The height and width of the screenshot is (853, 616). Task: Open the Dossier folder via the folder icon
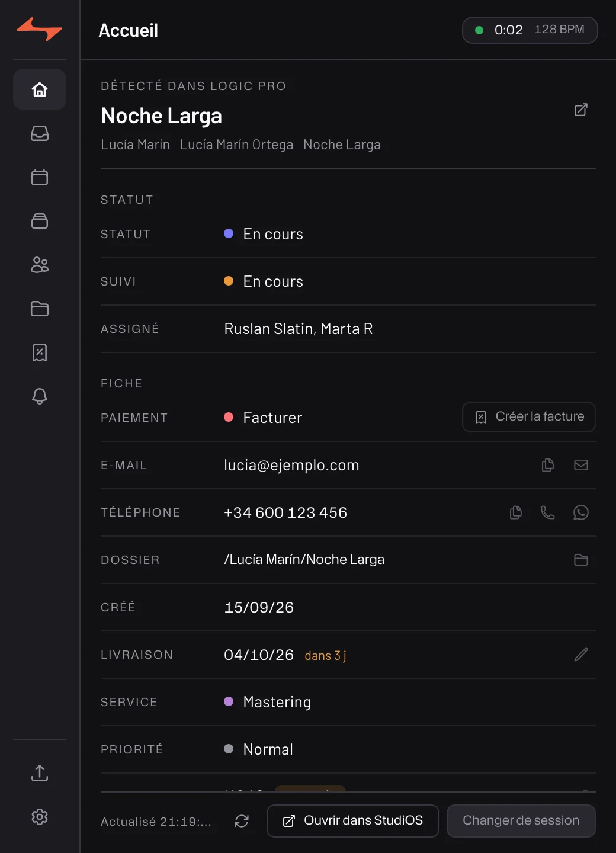[x=581, y=560]
